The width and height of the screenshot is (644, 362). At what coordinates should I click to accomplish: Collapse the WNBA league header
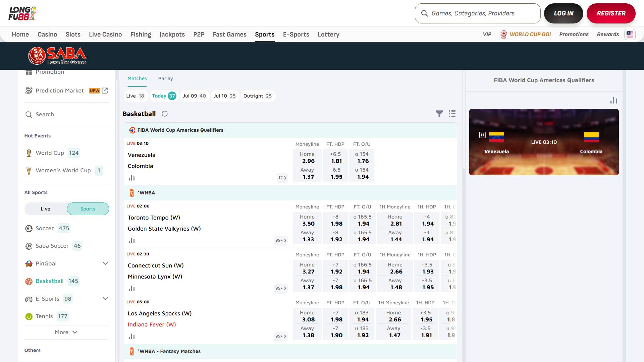click(290, 193)
